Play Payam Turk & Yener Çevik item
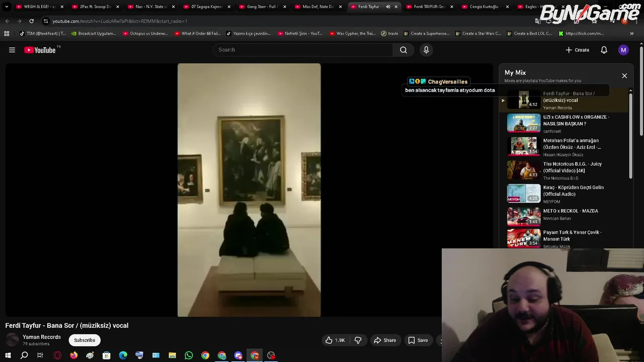This screenshot has height=362, width=644. pyautogui.click(x=568, y=239)
